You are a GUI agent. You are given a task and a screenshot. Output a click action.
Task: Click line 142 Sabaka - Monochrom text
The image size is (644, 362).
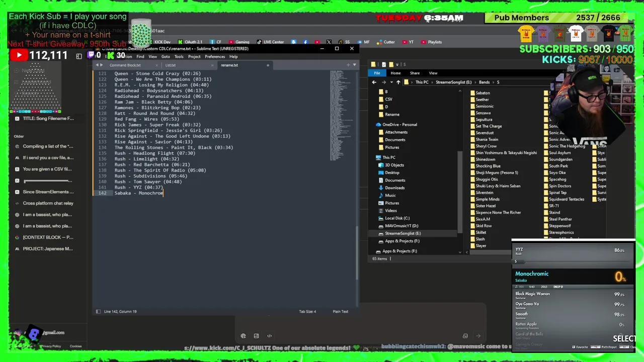tap(139, 193)
